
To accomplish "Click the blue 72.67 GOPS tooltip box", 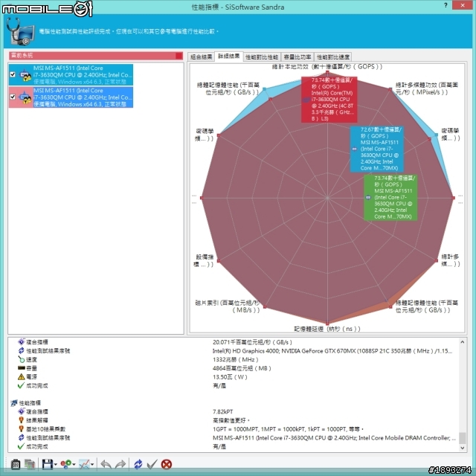I will click(377, 149).
